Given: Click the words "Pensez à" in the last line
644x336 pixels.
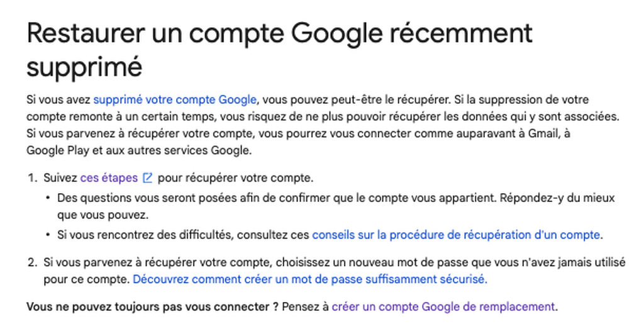Looking at the screenshot, I should [306, 307].
